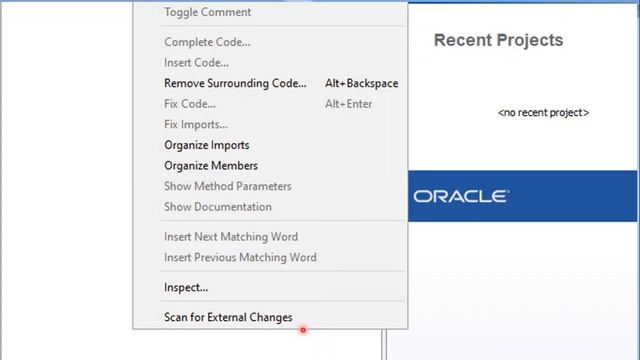Select Organize Imports menu item

(x=270, y=145)
